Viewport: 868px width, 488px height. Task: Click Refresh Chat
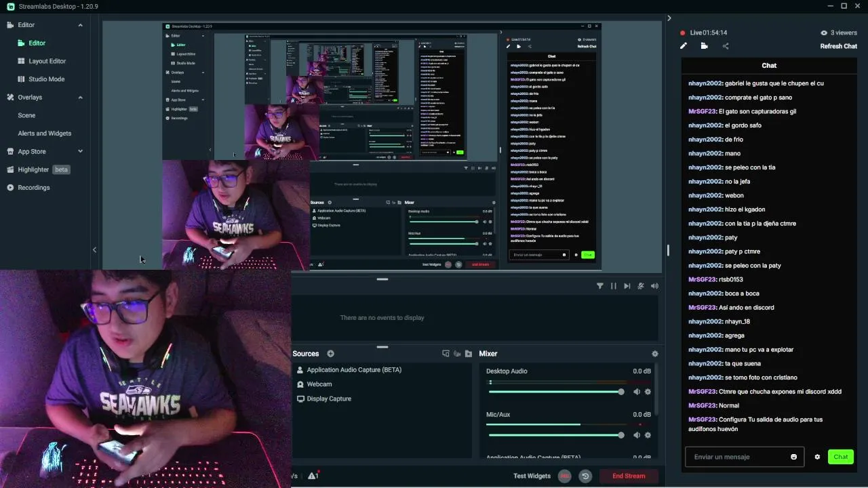click(838, 46)
